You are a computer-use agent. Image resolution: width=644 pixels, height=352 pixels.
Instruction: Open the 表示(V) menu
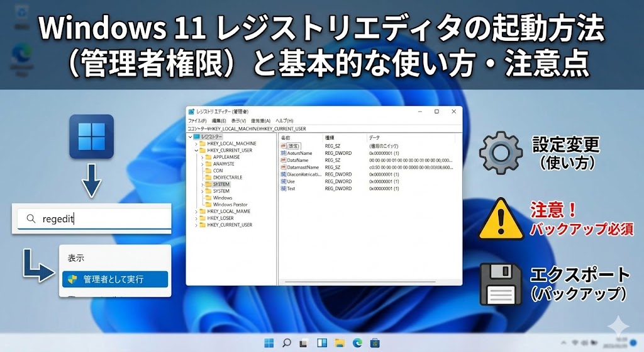click(x=238, y=121)
